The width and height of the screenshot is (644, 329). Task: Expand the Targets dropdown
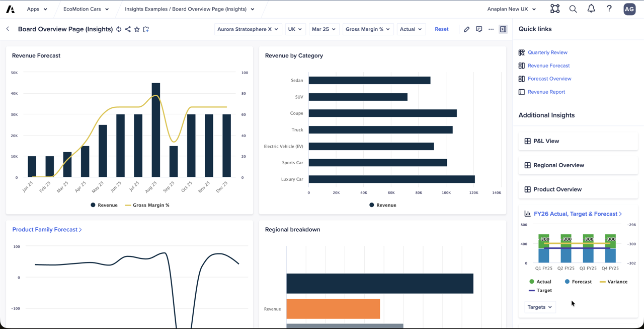click(x=540, y=307)
